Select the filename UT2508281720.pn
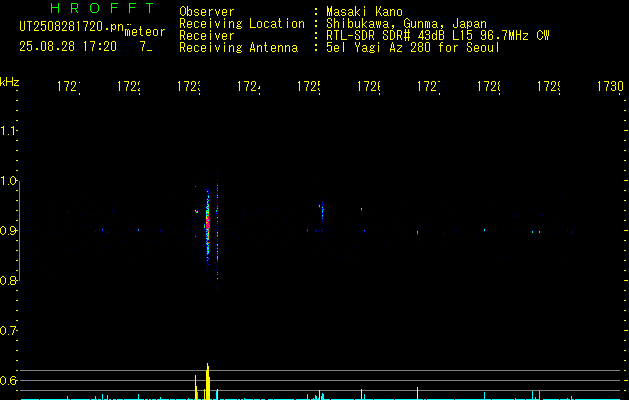The width and height of the screenshot is (629, 400). 72,27
